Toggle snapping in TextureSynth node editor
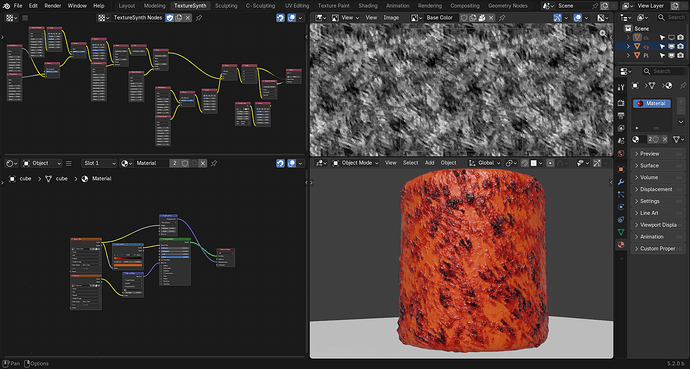The width and height of the screenshot is (690, 369). [280, 18]
